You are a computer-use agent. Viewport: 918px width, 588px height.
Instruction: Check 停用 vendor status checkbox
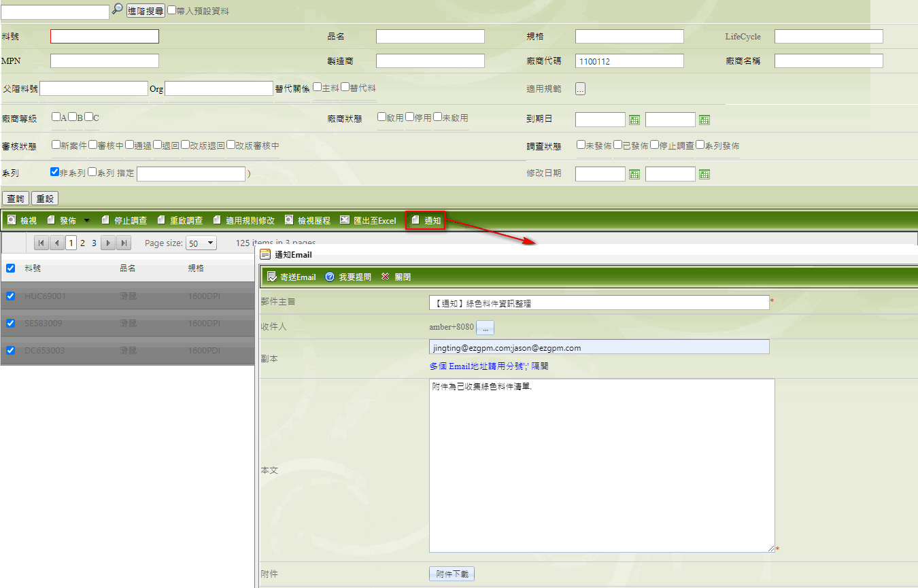tap(409, 117)
